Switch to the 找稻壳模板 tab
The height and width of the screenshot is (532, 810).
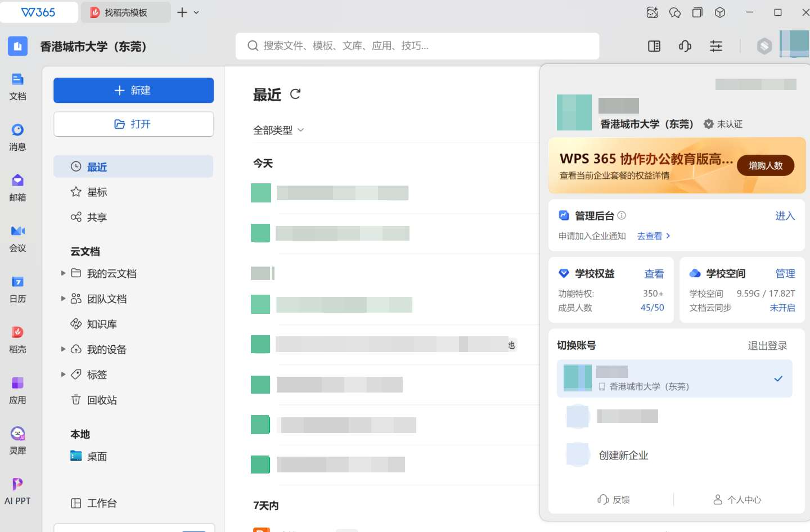(x=125, y=12)
